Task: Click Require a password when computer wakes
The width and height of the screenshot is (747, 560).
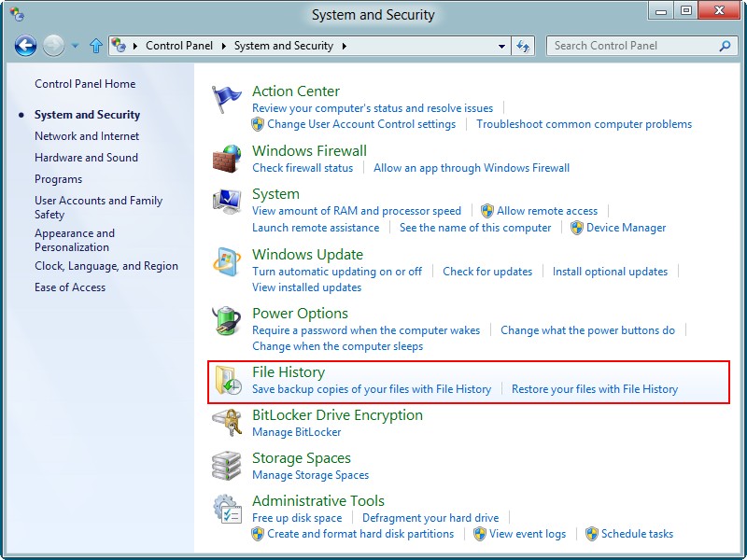Action: click(x=366, y=330)
